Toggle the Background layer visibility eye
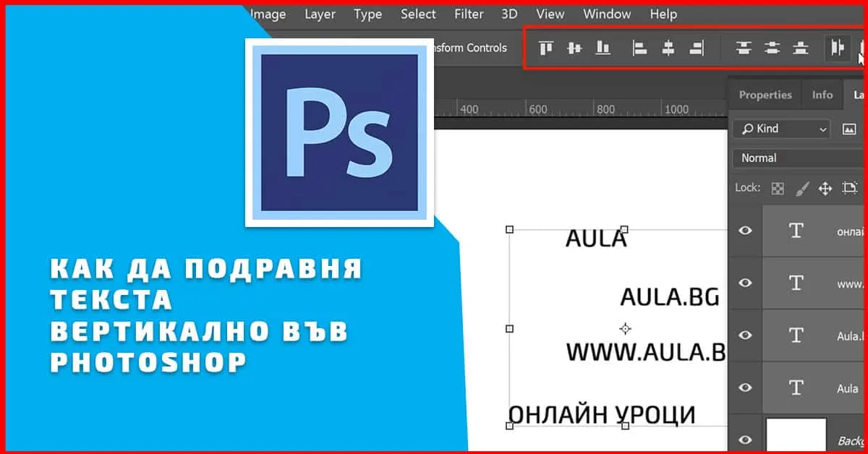This screenshot has height=454, width=868. pos(745,439)
